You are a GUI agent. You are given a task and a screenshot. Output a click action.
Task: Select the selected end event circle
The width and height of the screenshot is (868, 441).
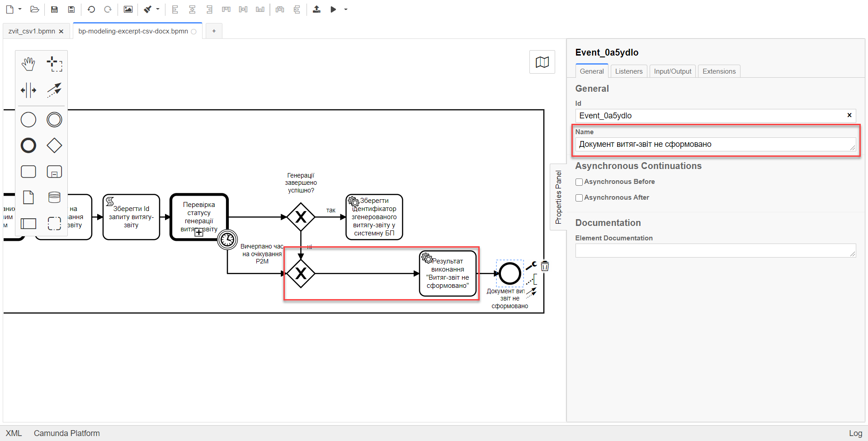510,273
